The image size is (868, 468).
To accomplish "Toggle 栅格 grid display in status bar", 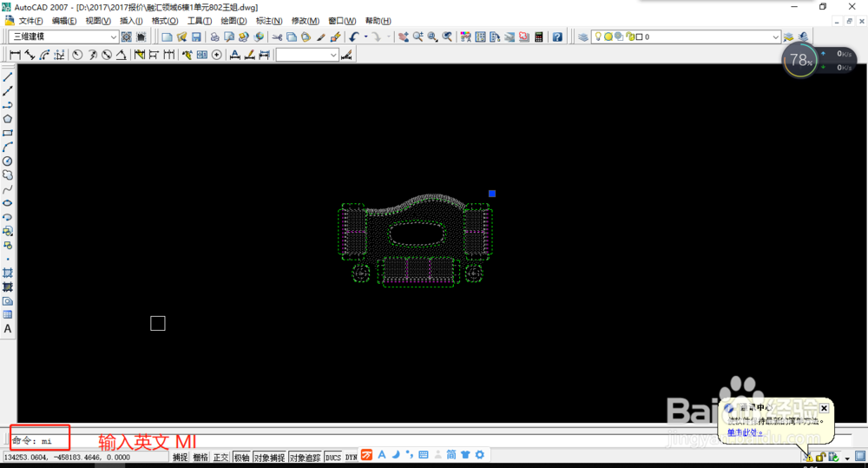I will 201,458.
